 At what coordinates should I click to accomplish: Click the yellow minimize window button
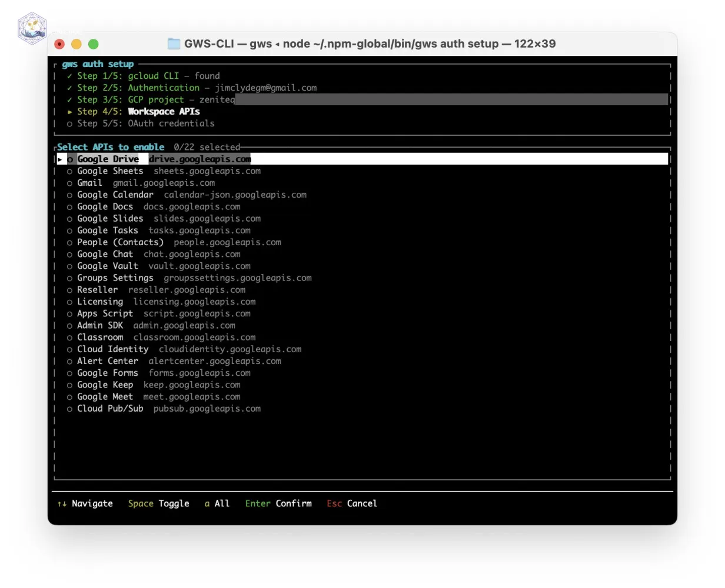77,44
